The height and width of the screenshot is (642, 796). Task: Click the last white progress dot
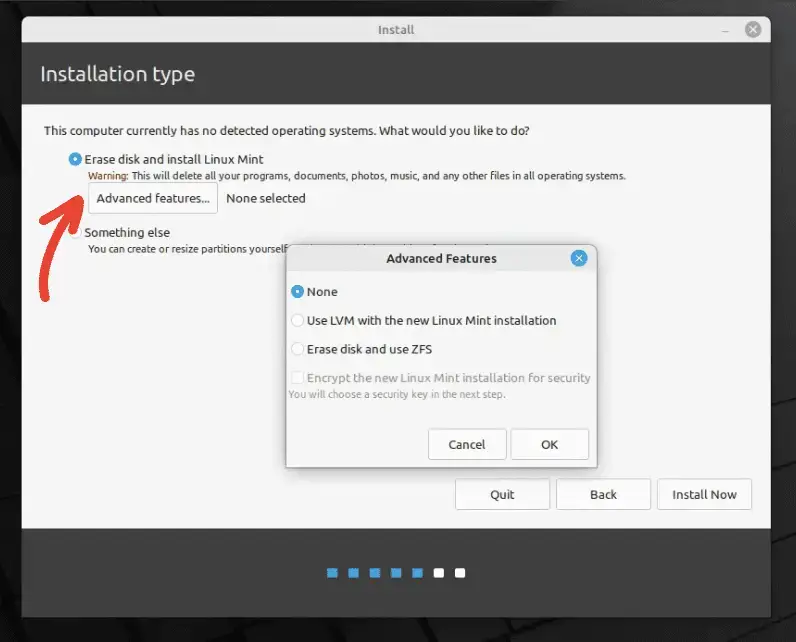coord(460,573)
